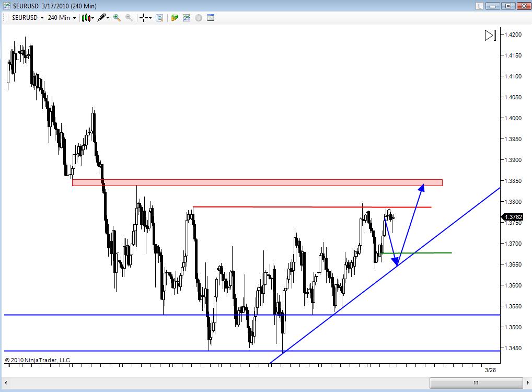Click the 1.3500 price axis label
This screenshot has width=532, height=392.
click(513, 327)
